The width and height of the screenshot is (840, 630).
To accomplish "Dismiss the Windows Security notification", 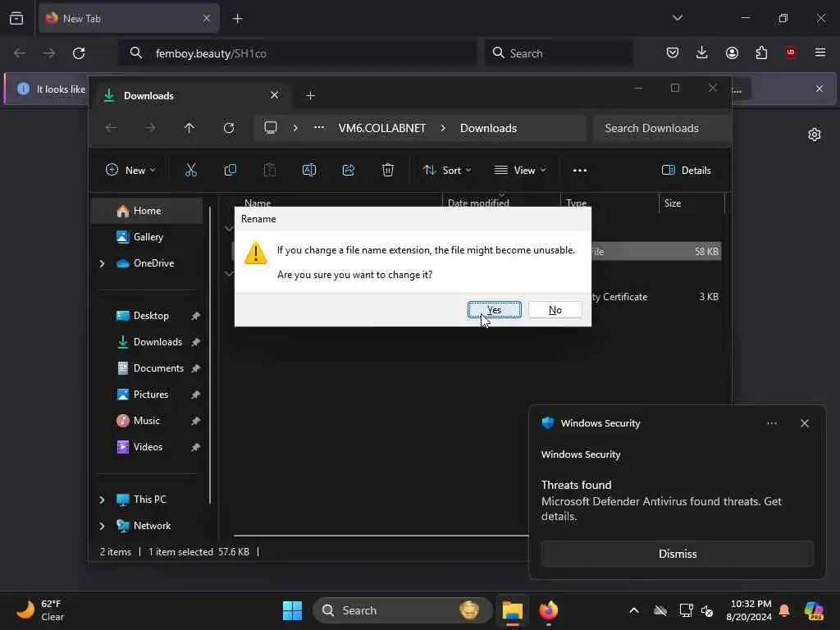I will click(677, 554).
